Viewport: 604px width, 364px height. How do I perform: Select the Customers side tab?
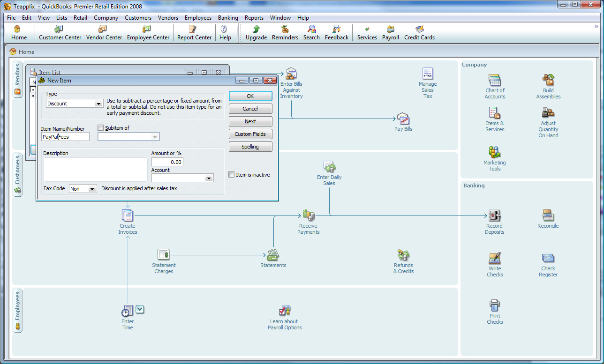tap(18, 175)
